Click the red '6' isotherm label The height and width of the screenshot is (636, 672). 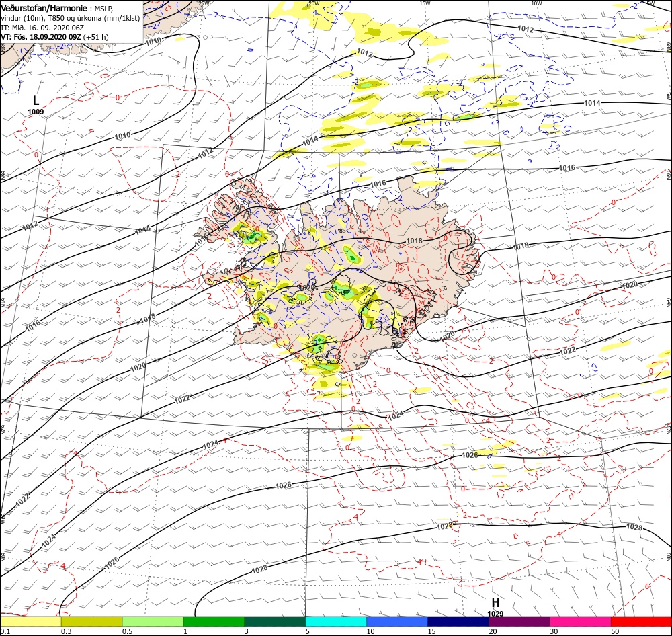pos(647,586)
